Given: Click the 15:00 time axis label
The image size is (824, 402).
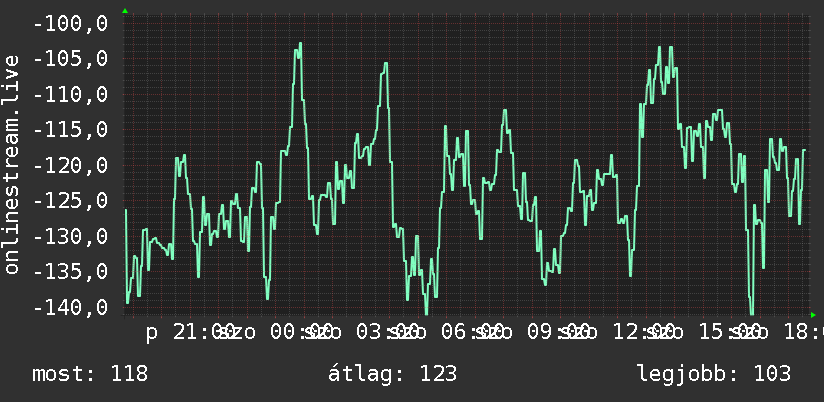Looking at the screenshot, I should (x=729, y=333).
